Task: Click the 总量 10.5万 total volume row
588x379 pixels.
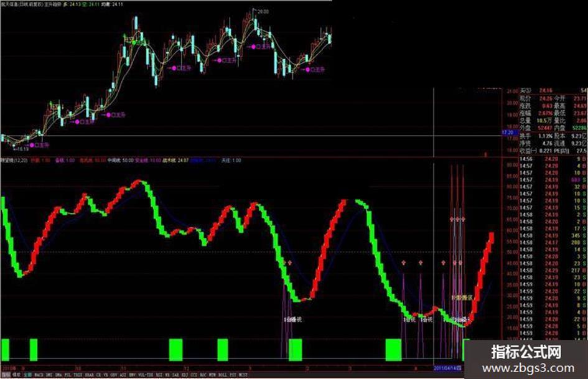Action: click(x=536, y=121)
